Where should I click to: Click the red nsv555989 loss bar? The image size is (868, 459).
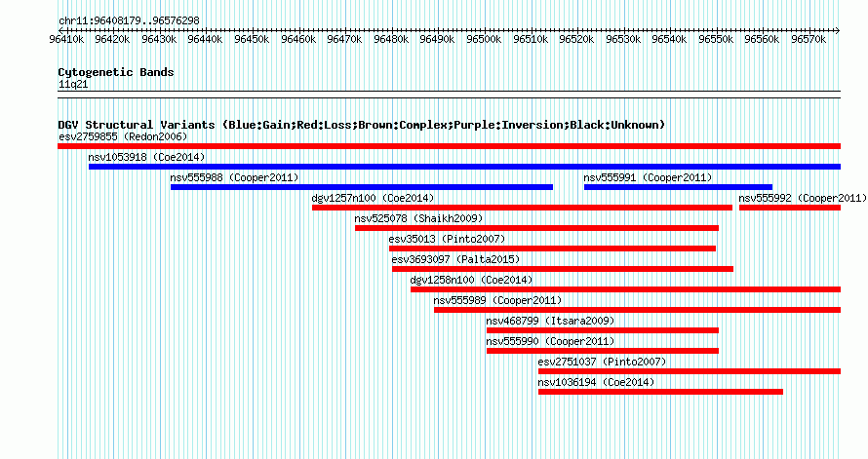click(x=637, y=310)
